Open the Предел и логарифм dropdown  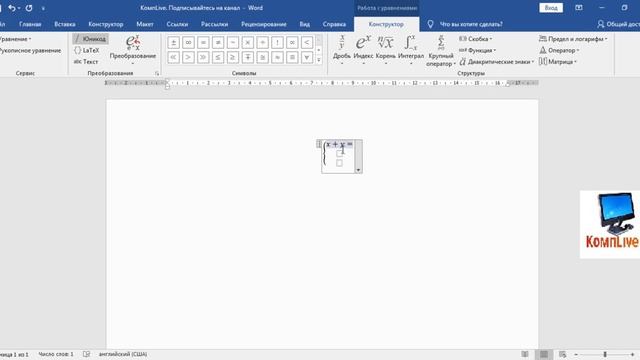point(573,39)
